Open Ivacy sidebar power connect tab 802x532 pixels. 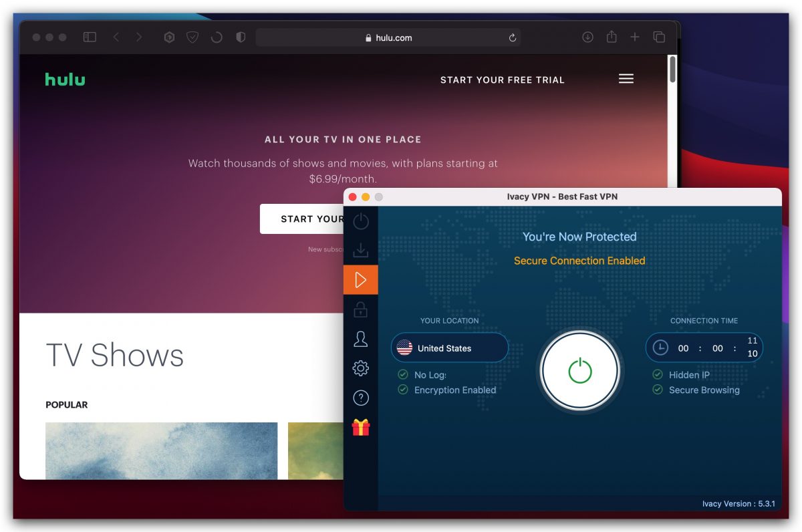[361, 222]
